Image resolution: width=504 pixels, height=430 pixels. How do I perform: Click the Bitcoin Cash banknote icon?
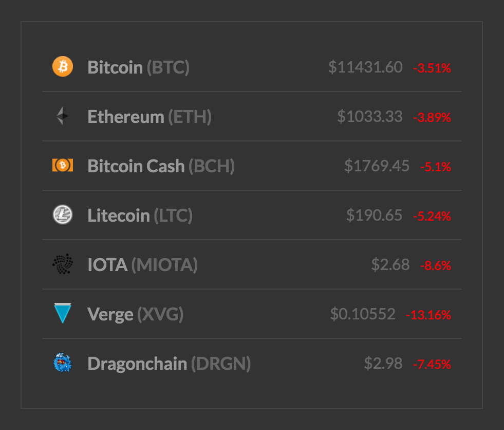pos(63,165)
